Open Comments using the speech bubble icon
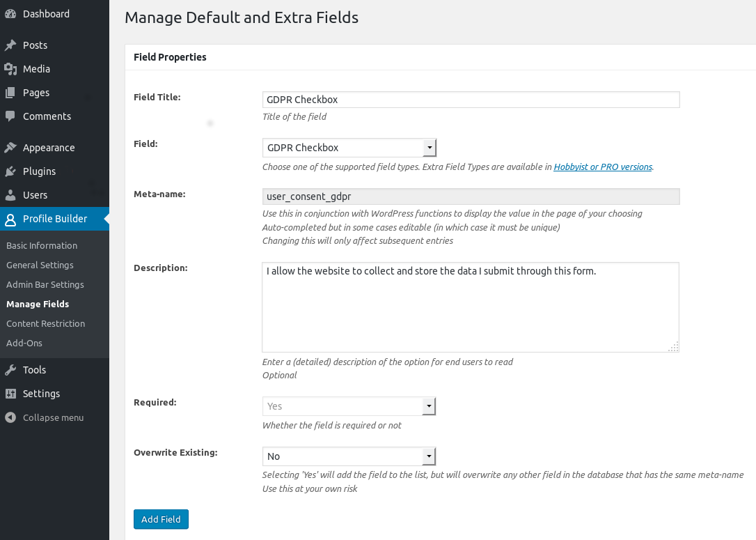The image size is (756, 540). pos(10,116)
